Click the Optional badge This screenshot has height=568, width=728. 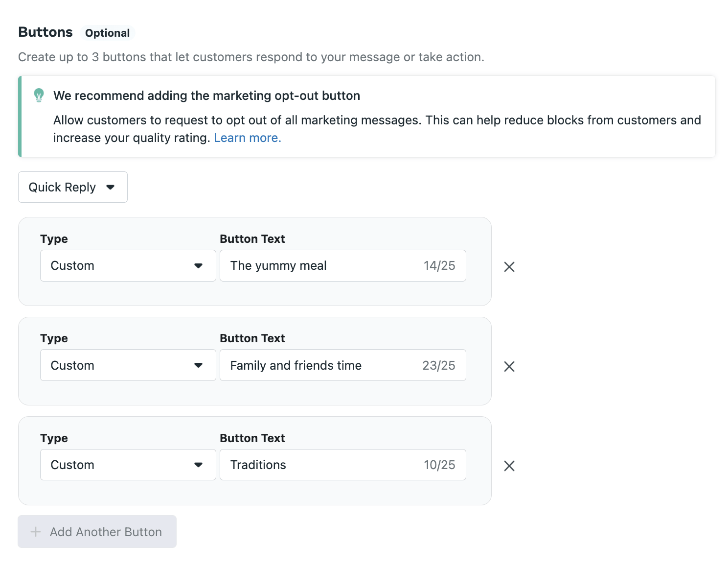click(107, 33)
